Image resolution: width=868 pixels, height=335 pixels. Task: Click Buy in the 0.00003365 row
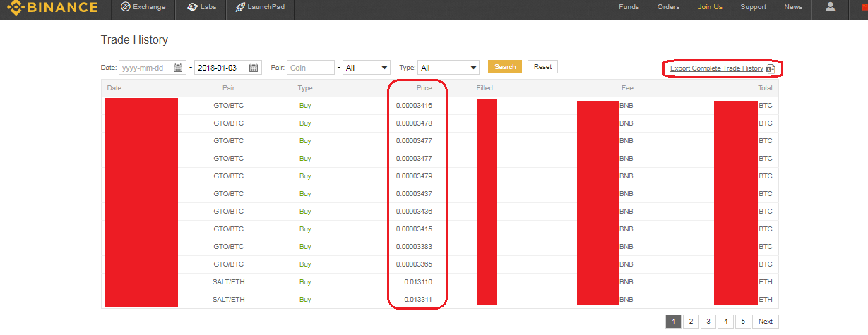coord(305,264)
